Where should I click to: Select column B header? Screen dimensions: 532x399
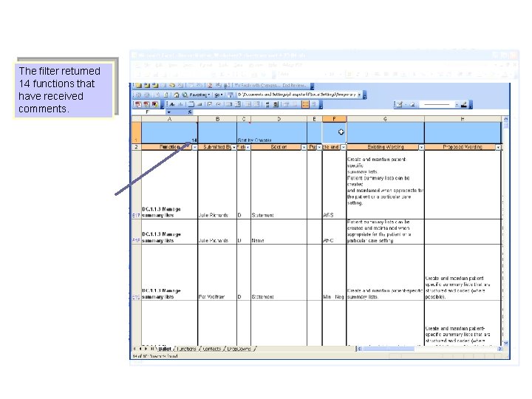[x=217, y=119]
